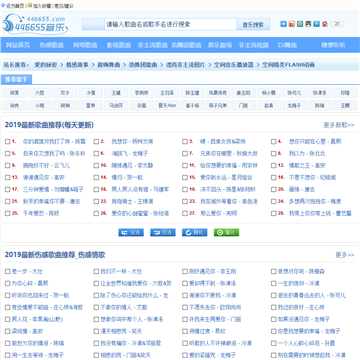The image size is (360, 360).
Task: Open the 伤感歌曲 navigation item
Action: click(52, 45)
